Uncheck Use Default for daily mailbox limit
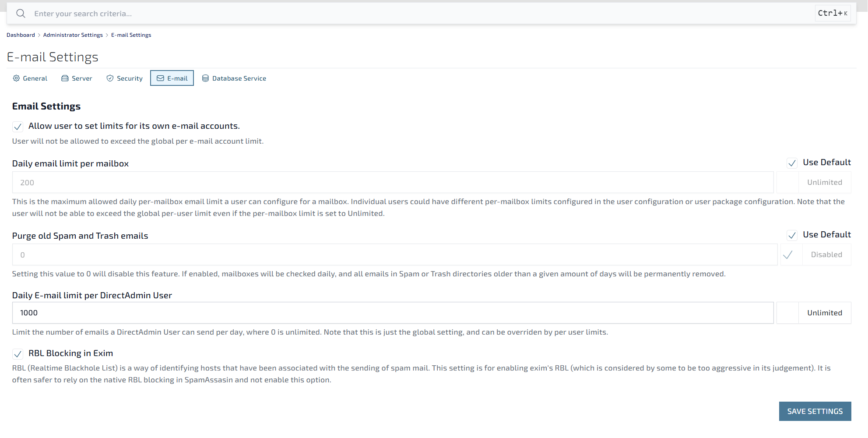This screenshot has height=438, width=868. pos(792,163)
